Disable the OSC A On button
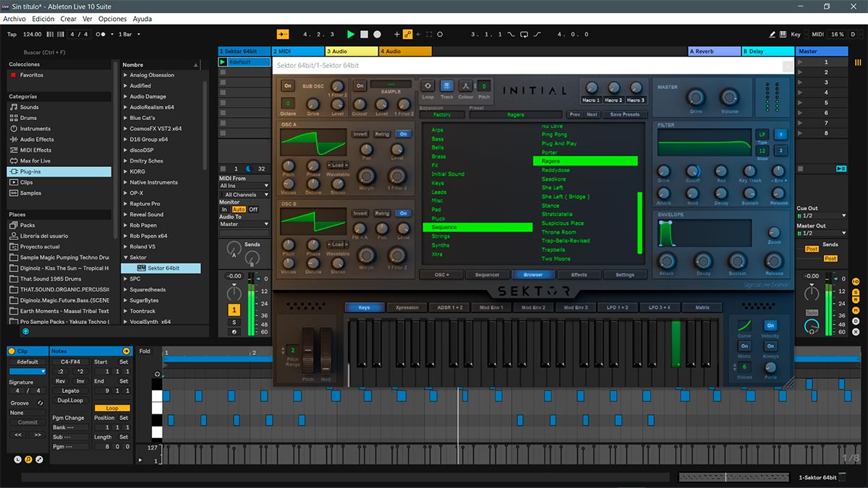This screenshot has height=488, width=868. pos(403,134)
